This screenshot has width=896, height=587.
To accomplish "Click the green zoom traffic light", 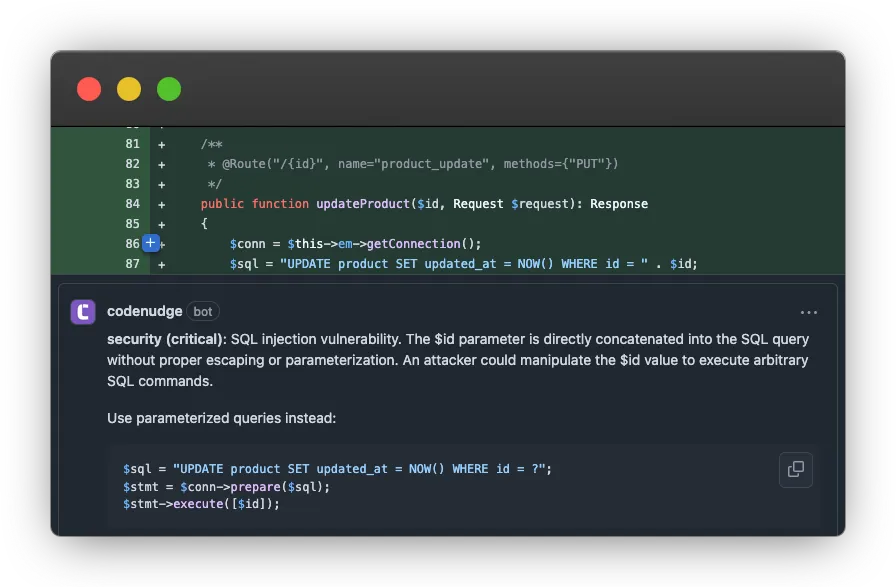I will tap(168, 89).
